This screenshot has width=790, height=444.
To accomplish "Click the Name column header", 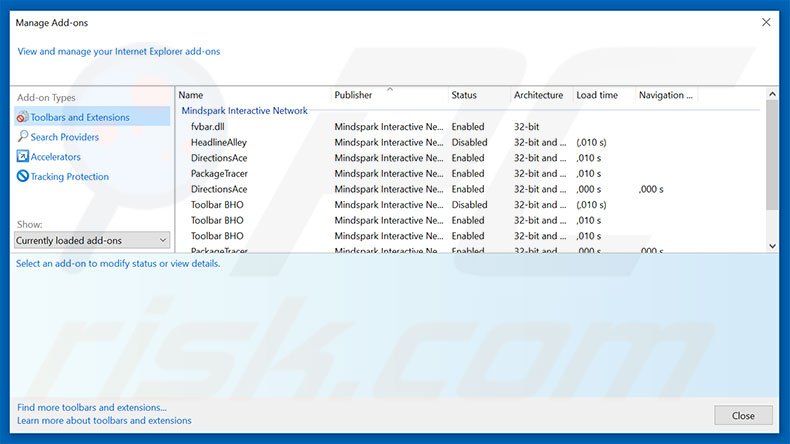I will coord(191,95).
